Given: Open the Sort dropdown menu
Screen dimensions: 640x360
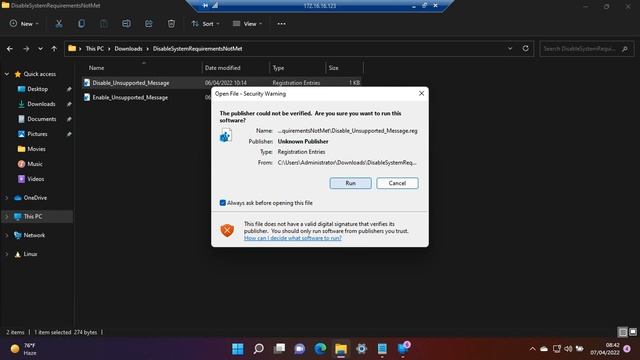Looking at the screenshot, I should 206,24.
